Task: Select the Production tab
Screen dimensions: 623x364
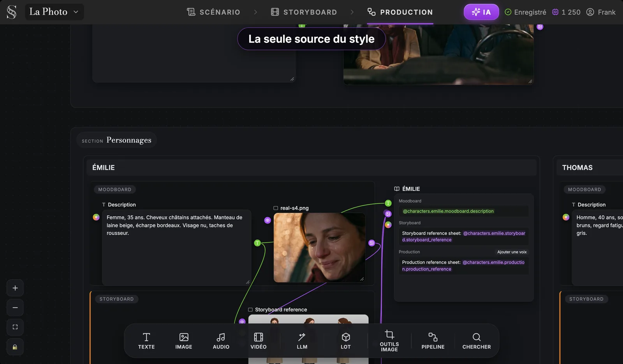Action: [x=400, y=12]
